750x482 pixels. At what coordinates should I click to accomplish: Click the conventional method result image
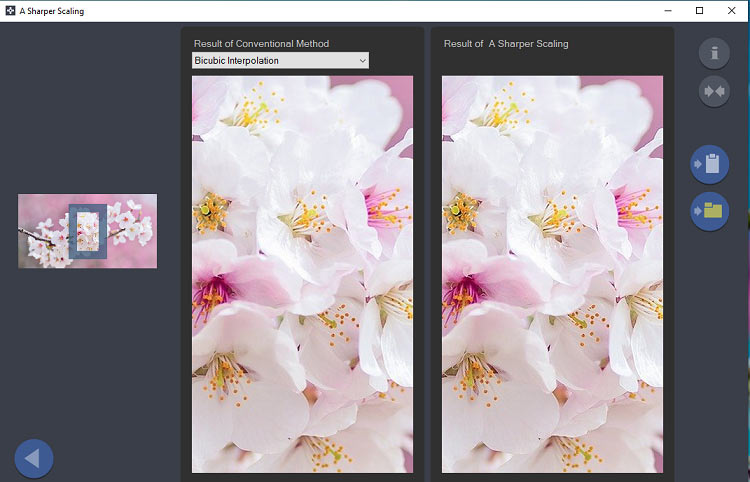click(302, 274)
